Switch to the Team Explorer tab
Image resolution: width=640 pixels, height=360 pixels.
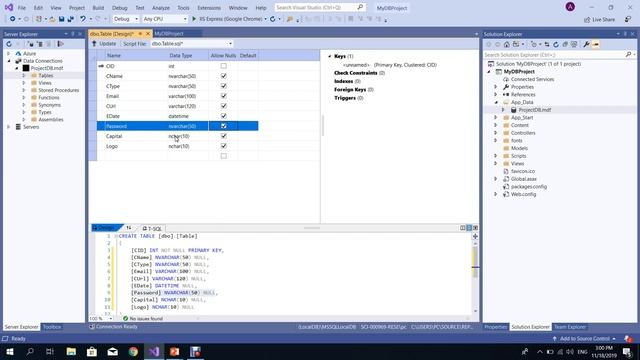(x=570, y=327)
